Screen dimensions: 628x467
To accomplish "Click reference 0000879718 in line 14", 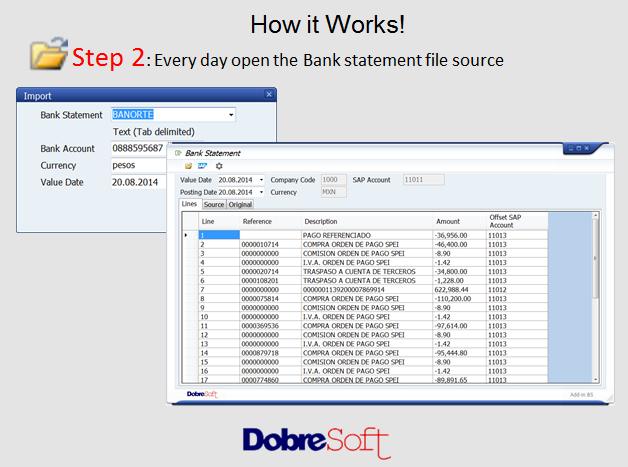I will 270,353.
